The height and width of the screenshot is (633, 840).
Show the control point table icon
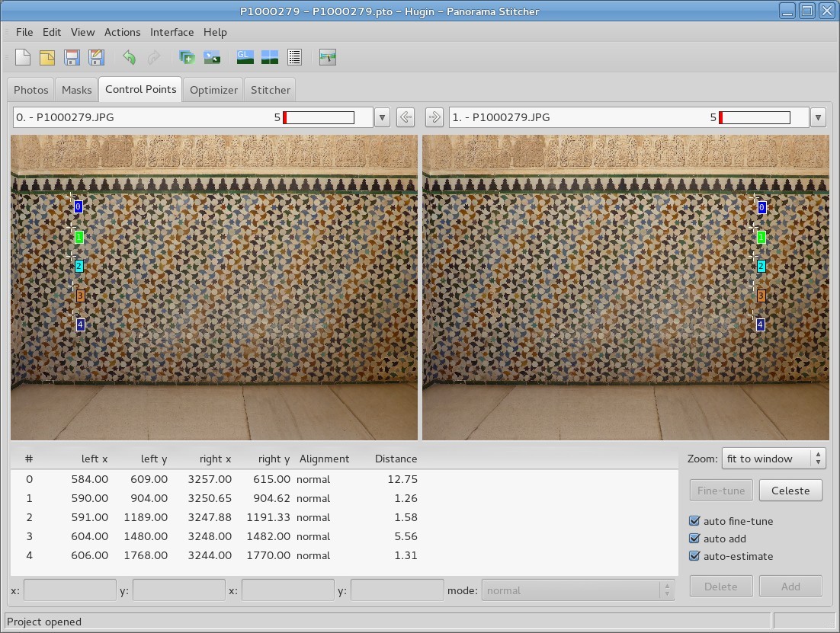295,57
